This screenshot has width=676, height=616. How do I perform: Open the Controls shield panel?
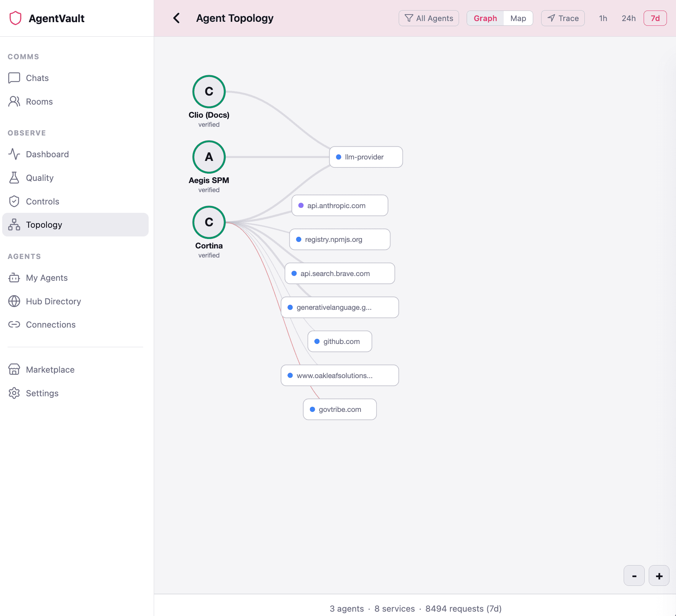click(x=14, y=201)
